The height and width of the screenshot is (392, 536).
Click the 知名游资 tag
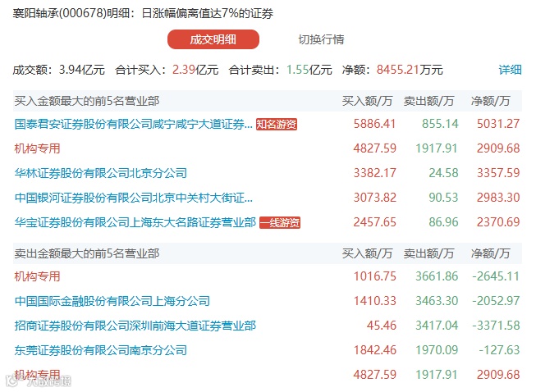click(x=276, y=125)
